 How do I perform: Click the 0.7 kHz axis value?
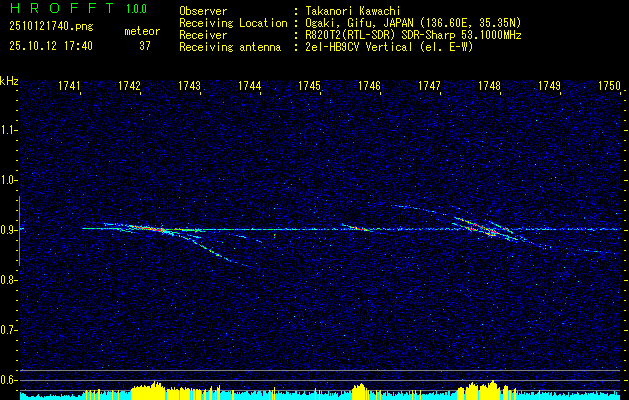pos(8,330)
